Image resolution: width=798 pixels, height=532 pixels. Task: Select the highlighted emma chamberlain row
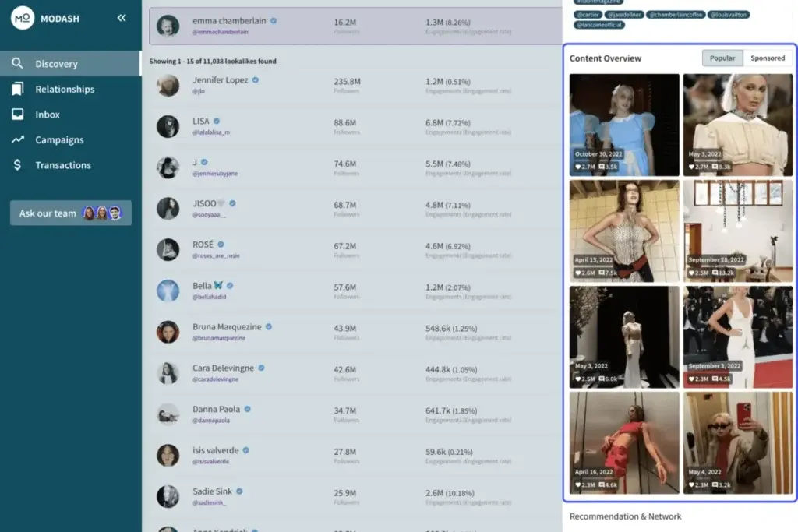pos(351,23)
